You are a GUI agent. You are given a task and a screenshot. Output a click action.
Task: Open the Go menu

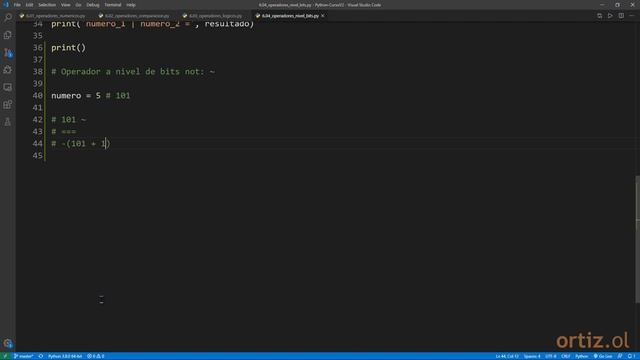point(78,5)
